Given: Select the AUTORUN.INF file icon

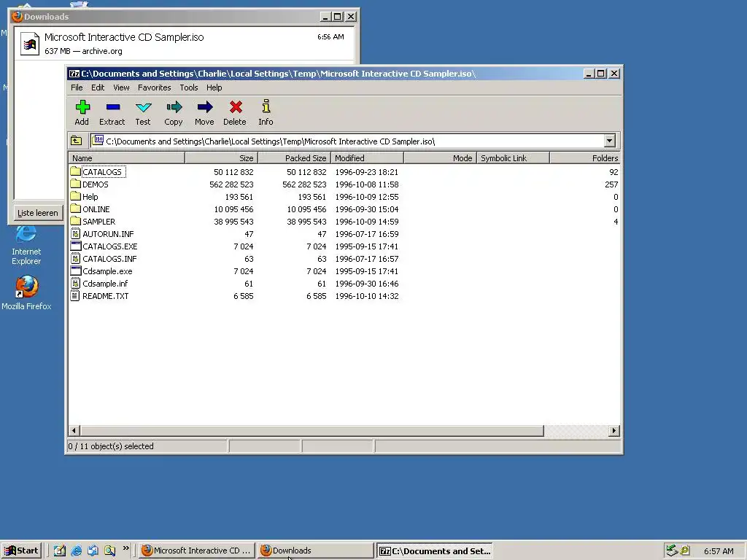Looking at the screenshot, I should point(75,233).
